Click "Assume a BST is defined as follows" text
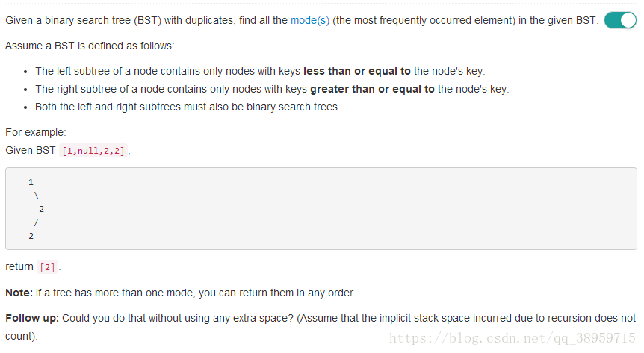The width and height of the screenshot is (644, 353). pos(90,46)
